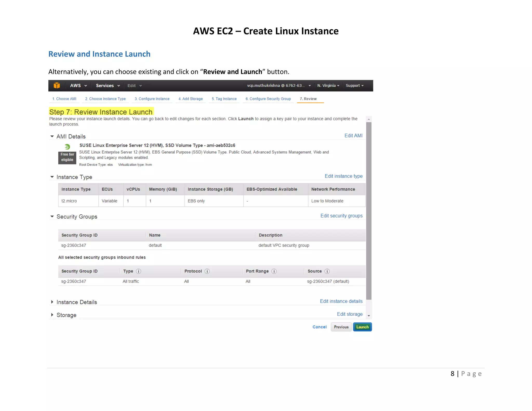Click the Cancel link
Viewport: 532px width, 411px height.
click(320, 327)
